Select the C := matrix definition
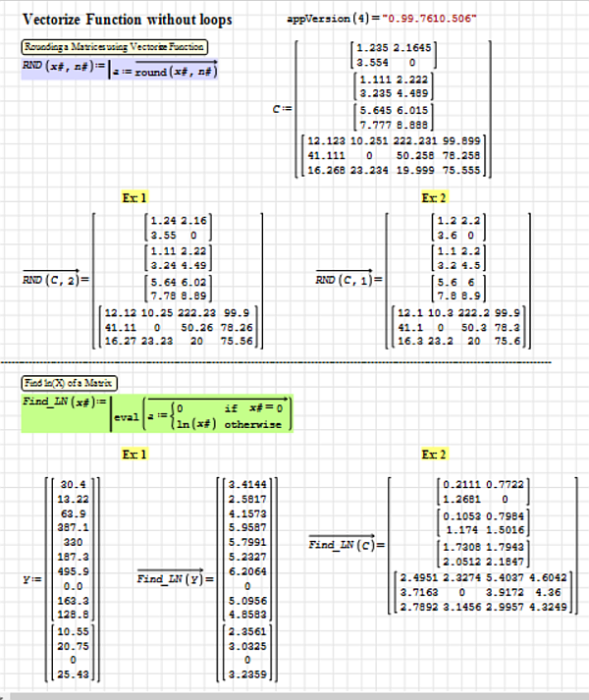This screenshot has height=700, width=589. (280, 109)
